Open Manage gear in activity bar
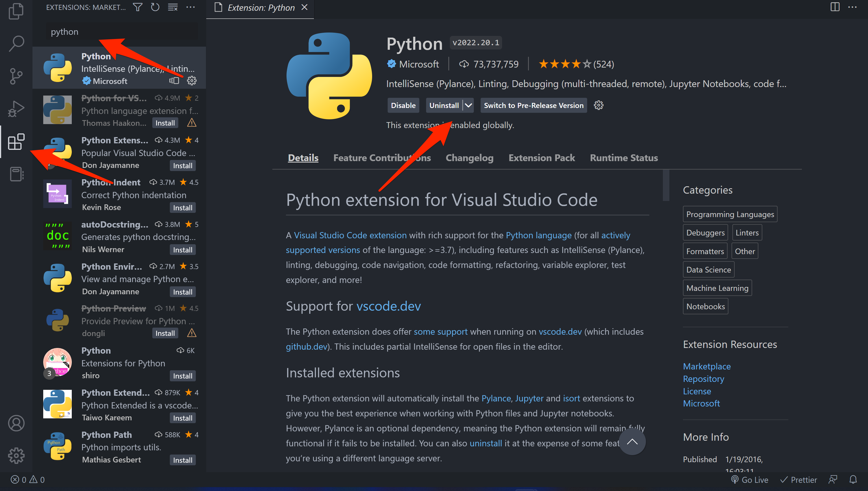The width and height of the screenshot is (868, 491). point(16,456)
